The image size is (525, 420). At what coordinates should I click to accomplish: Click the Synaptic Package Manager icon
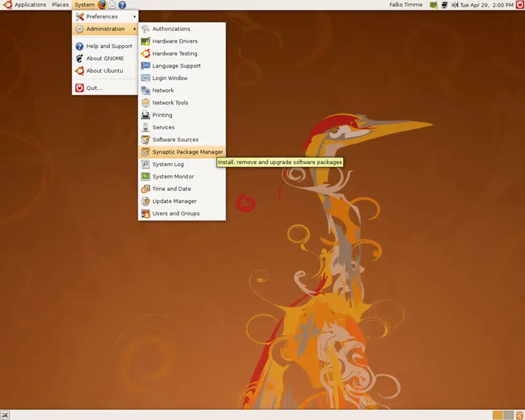[x=145, y=152]
